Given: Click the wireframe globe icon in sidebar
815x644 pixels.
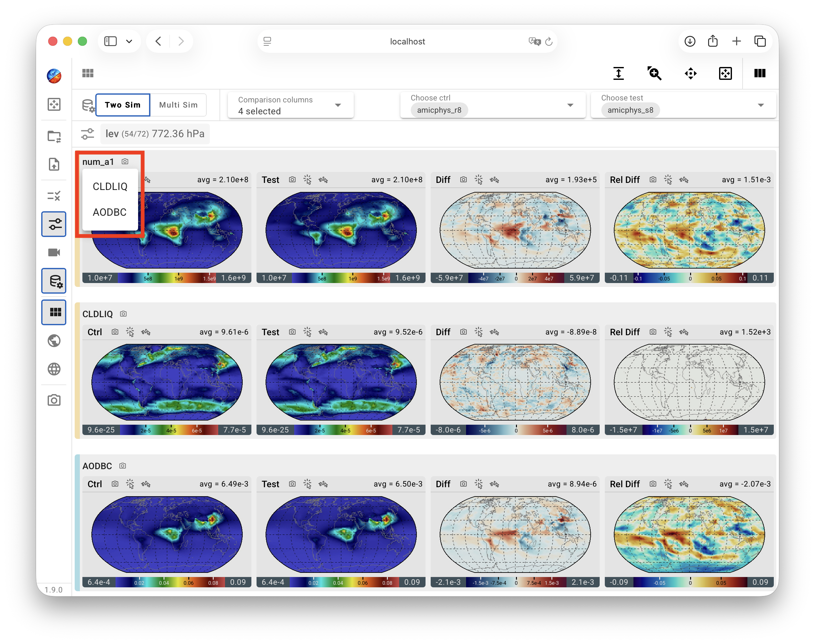Looking at the screenshot, I should 54,369.
